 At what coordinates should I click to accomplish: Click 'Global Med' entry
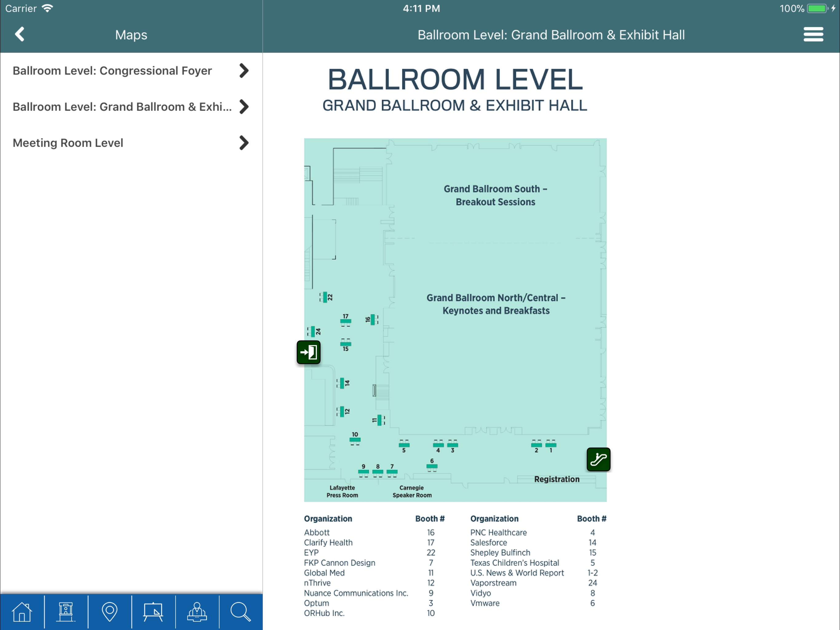pos(324,572)
